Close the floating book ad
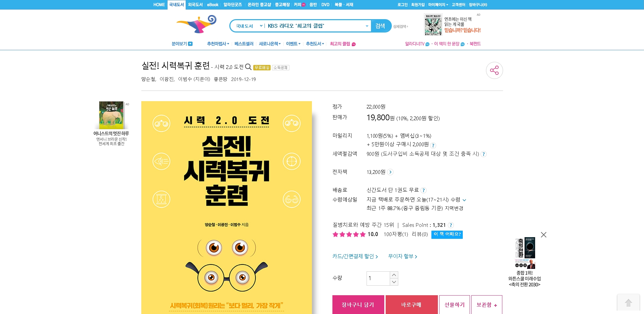Viewport: 644px width, 314px height. (x=544, y=235)
